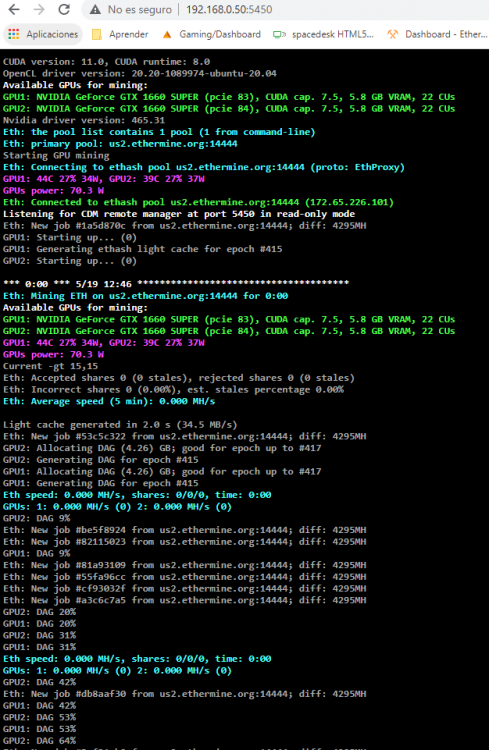
Task: Open the Aprender bookmark
Action: click(129, 34)
